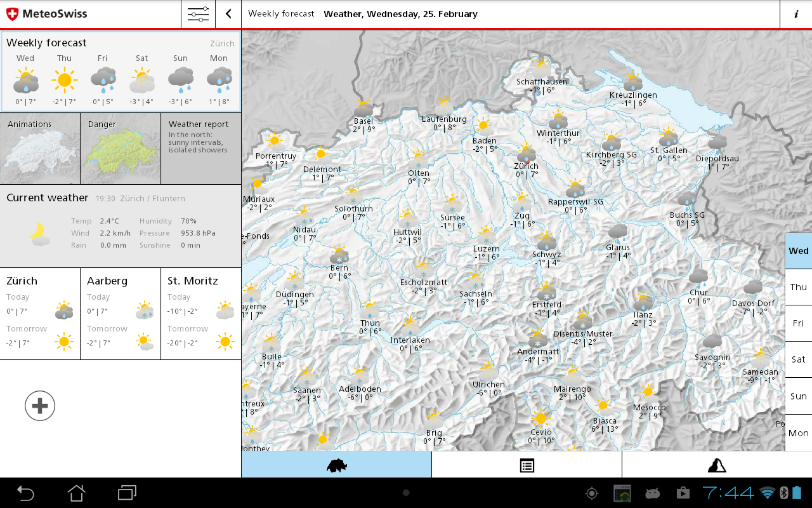Open the Zürich favourite location card

40,314
